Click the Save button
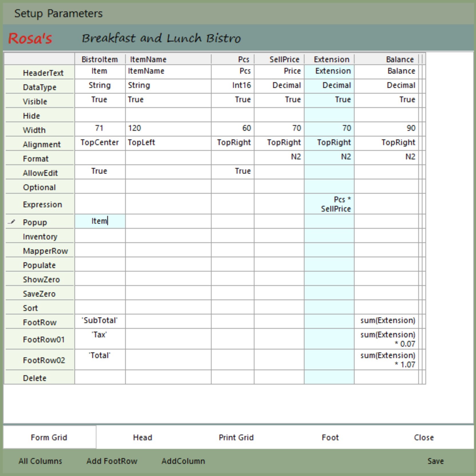 [435, 461]
